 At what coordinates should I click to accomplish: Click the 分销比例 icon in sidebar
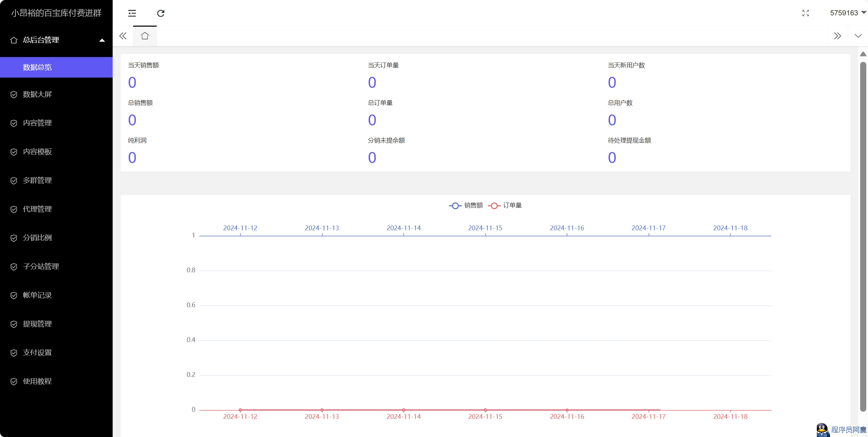pos(14,237)
